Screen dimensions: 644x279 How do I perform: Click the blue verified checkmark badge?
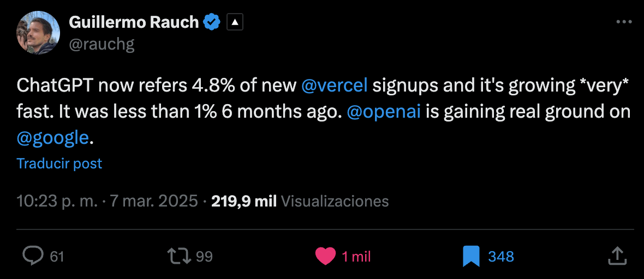point(212,22)
